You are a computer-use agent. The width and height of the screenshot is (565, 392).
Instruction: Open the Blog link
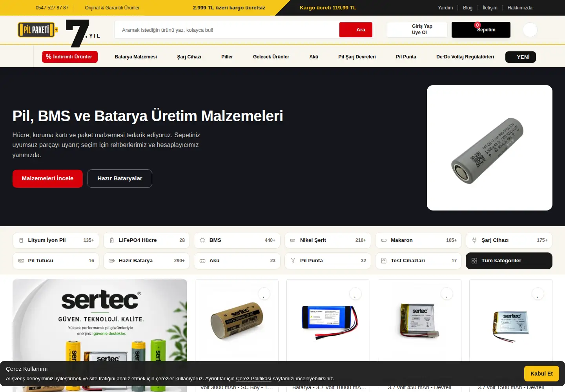[468, 8]
